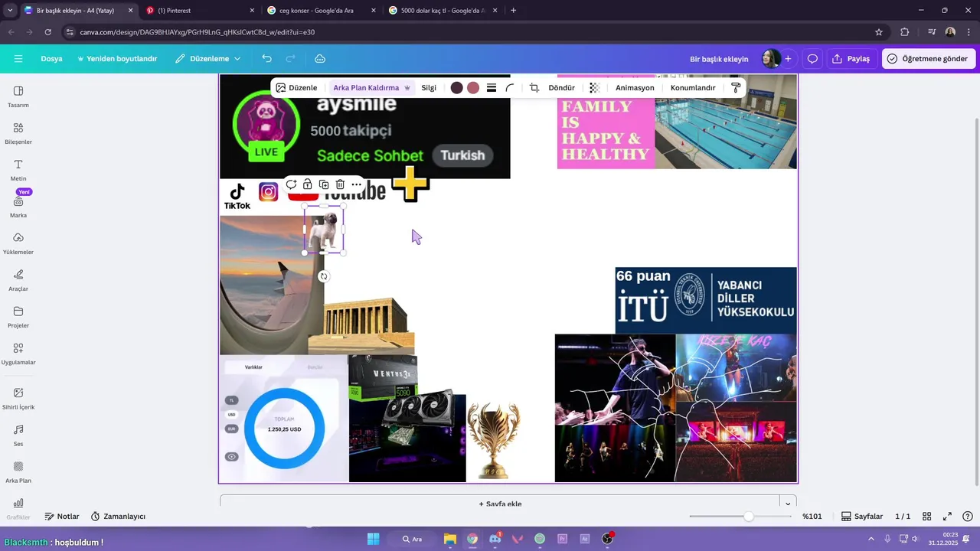Pick the rose pink color swatch

473,88
